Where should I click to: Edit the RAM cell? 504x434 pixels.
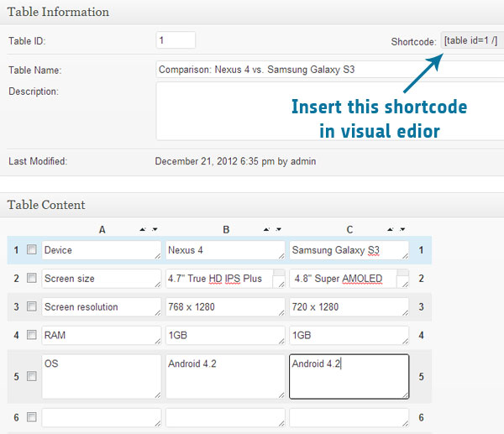click(102, 336)
